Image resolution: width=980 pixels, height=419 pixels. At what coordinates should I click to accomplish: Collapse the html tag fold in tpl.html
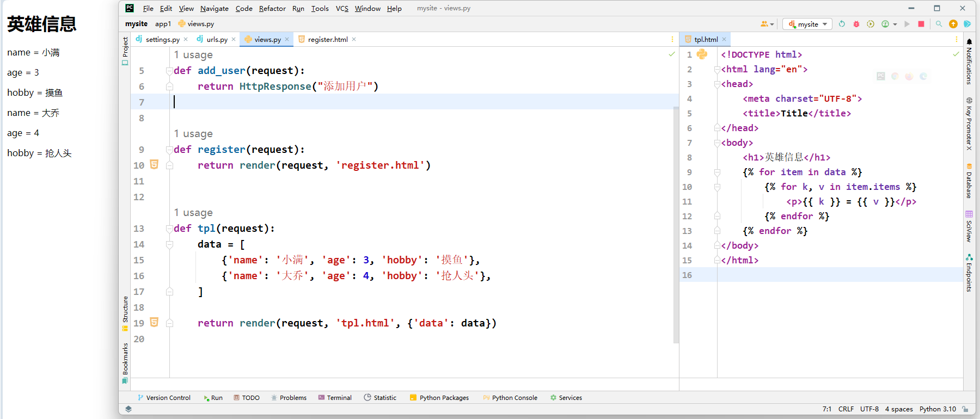717,70
